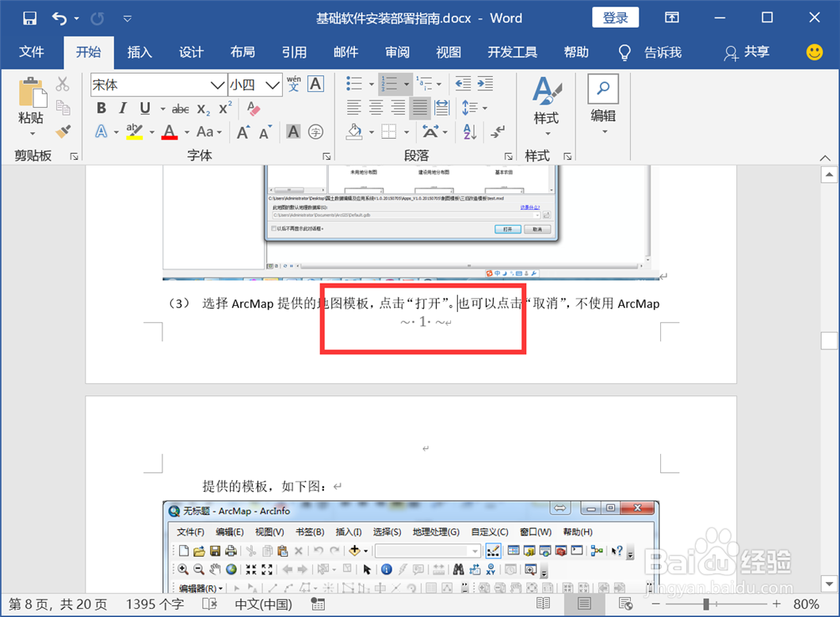Open the Editing search magnifier

click(x=603, y=89)
